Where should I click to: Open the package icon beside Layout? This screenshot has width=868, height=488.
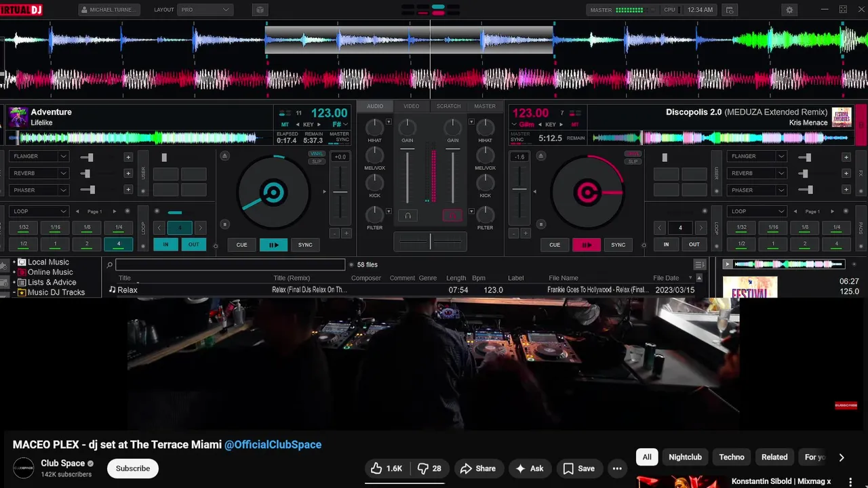click(259, 10)
